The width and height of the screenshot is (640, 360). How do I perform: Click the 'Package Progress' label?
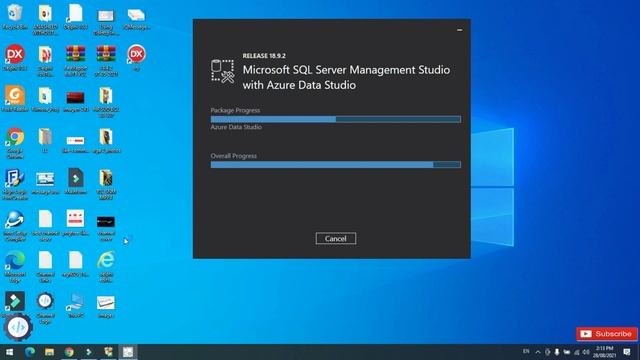tap(235, 110)
